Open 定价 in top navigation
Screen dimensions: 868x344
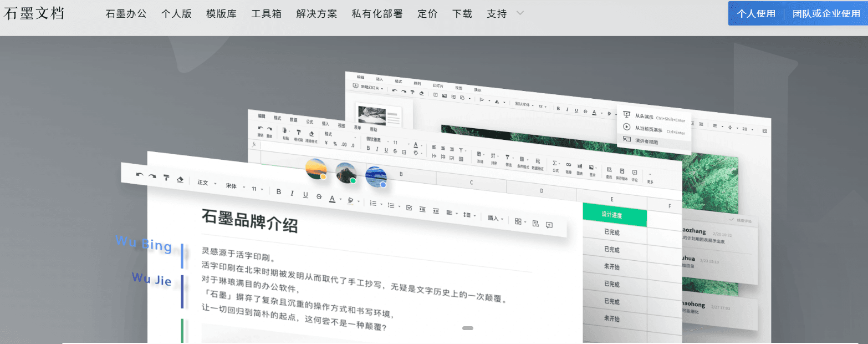click(427, 14)
